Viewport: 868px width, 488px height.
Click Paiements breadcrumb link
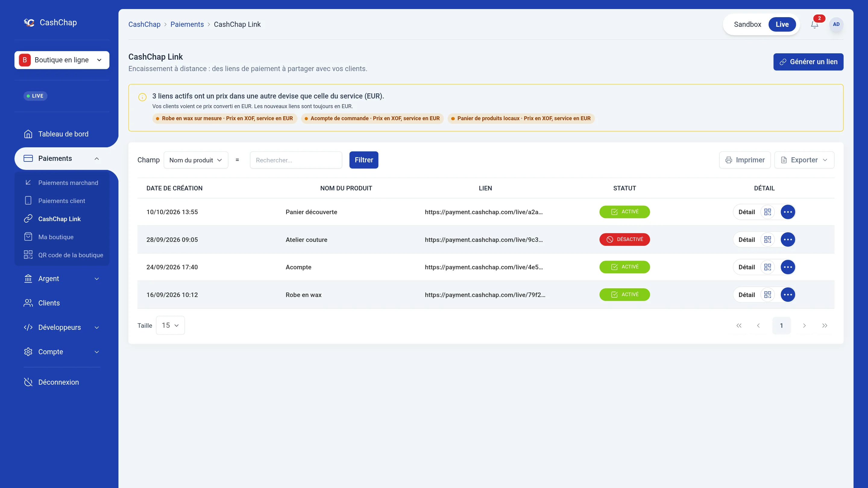coord(187,24)
